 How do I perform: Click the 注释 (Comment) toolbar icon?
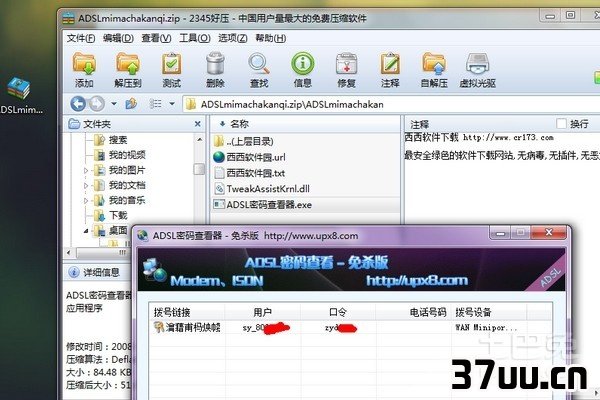click(x=390, y=70)
